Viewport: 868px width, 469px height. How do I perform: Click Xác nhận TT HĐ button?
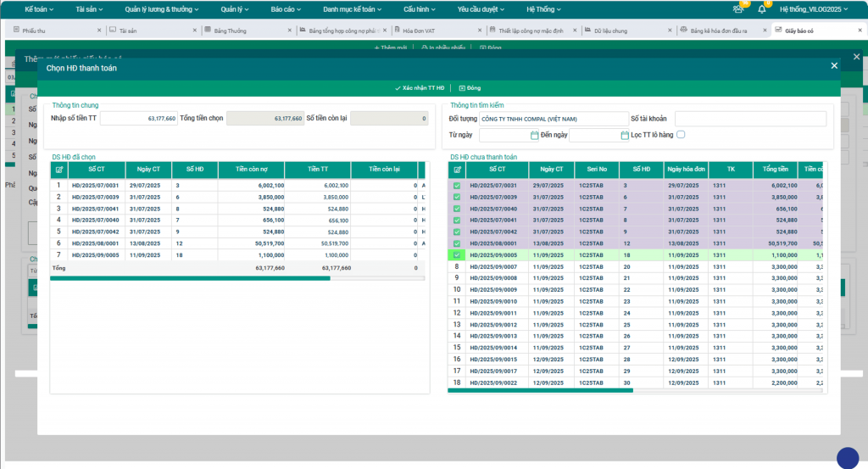point(420,87)
